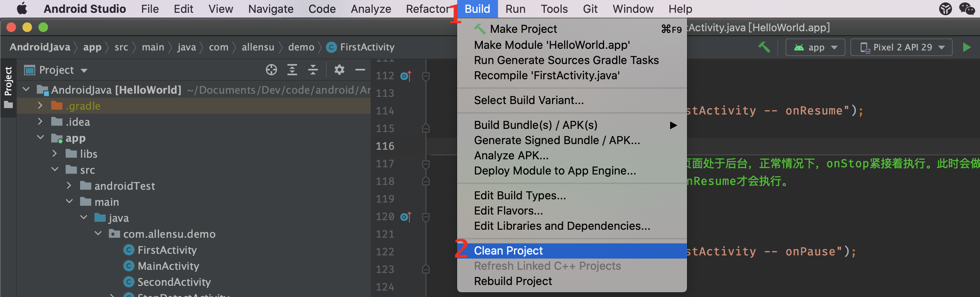Screen dimensions: 980x297
Task: Select Clean Project from the Build menu
Action: pos(508,251)
